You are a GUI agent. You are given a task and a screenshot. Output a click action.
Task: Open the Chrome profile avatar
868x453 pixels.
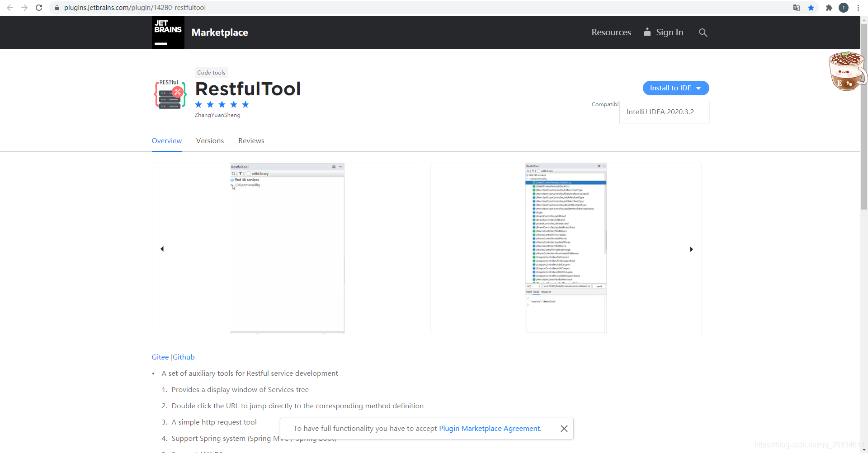(844, 8)
